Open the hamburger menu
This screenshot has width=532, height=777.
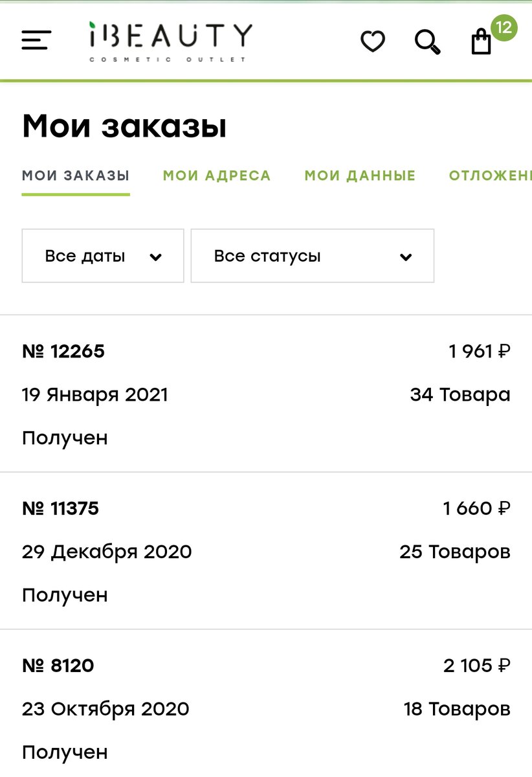point(36,40)
